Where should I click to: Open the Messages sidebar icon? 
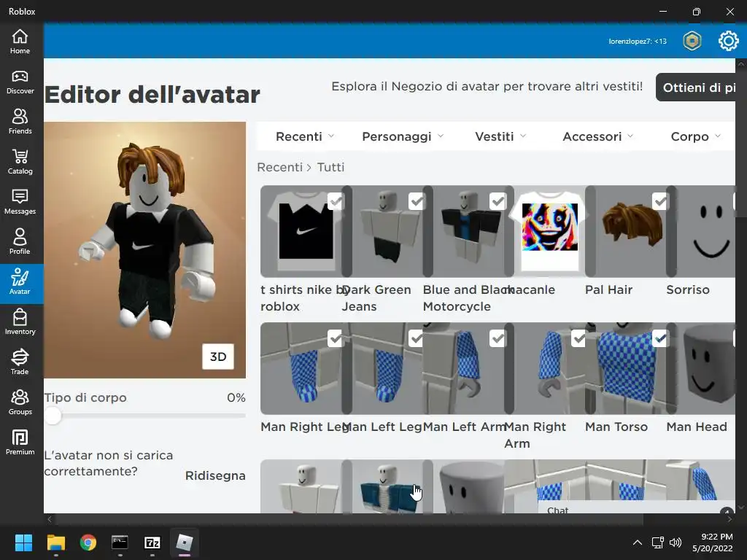click(x=20, y=202)
